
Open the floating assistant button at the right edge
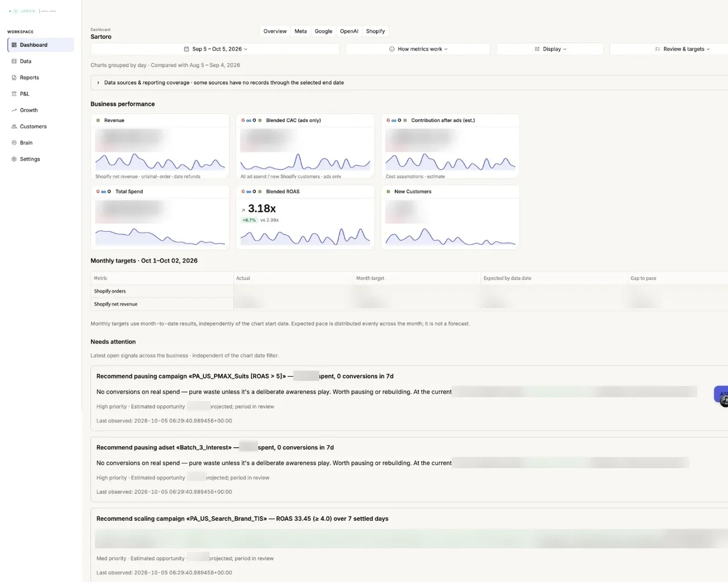tap(721, 394)
